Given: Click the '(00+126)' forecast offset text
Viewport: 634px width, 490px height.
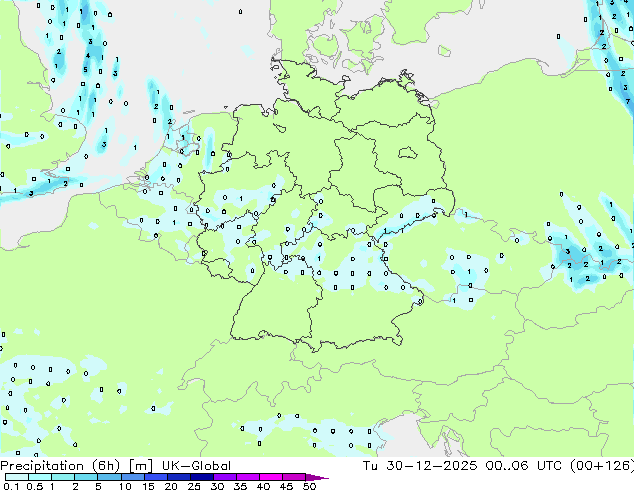Looking at the screenshot, I should point(602,466).
